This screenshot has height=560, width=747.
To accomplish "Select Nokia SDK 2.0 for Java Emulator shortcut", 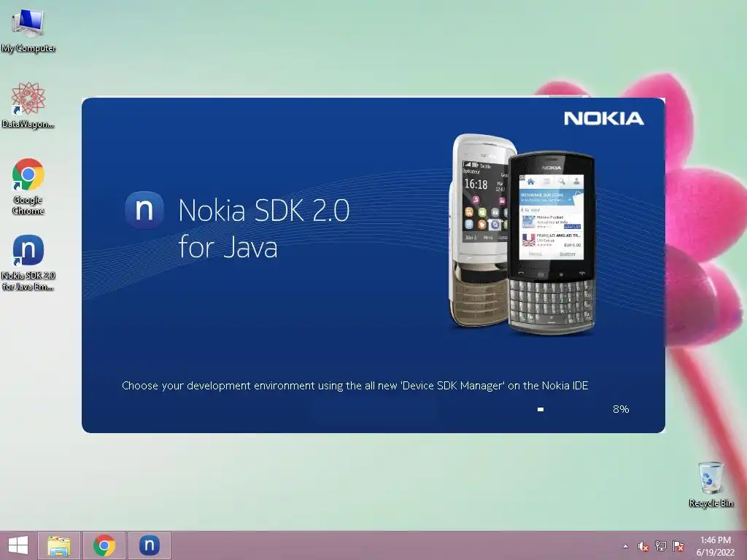I will pos(28,262).
